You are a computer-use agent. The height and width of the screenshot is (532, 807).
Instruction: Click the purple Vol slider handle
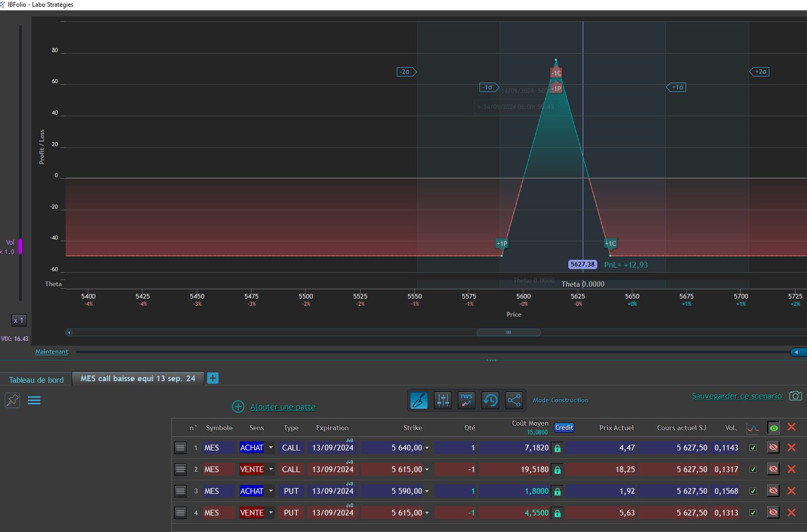coord(20,246)
